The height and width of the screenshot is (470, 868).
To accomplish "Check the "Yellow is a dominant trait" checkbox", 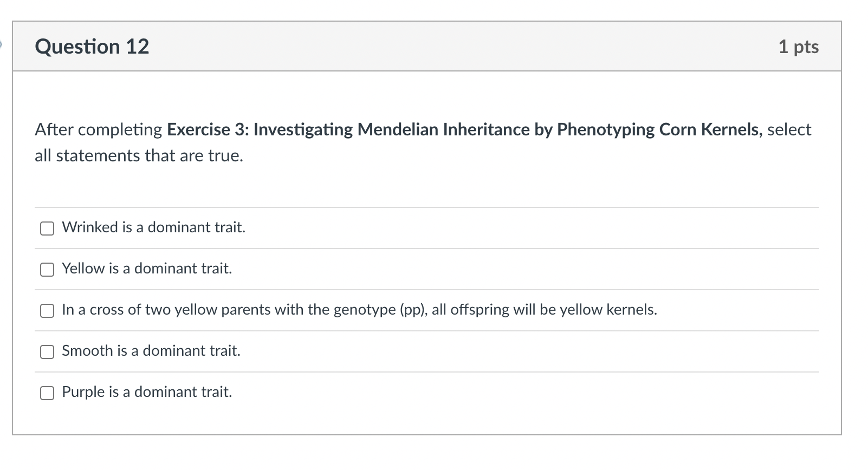I will coord(47,269).
